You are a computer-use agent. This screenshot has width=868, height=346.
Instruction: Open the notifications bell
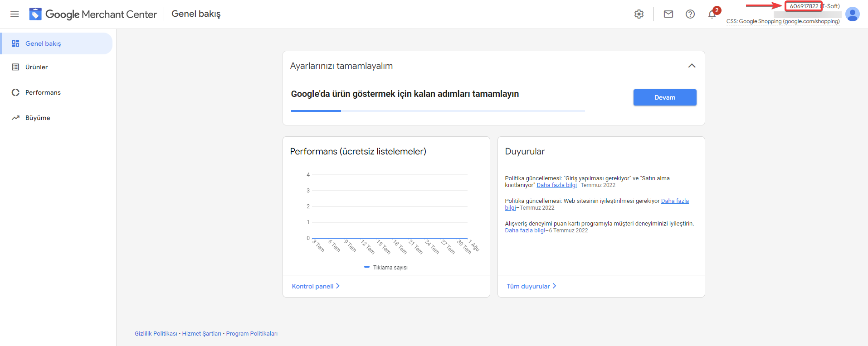[x=712, y=14]
